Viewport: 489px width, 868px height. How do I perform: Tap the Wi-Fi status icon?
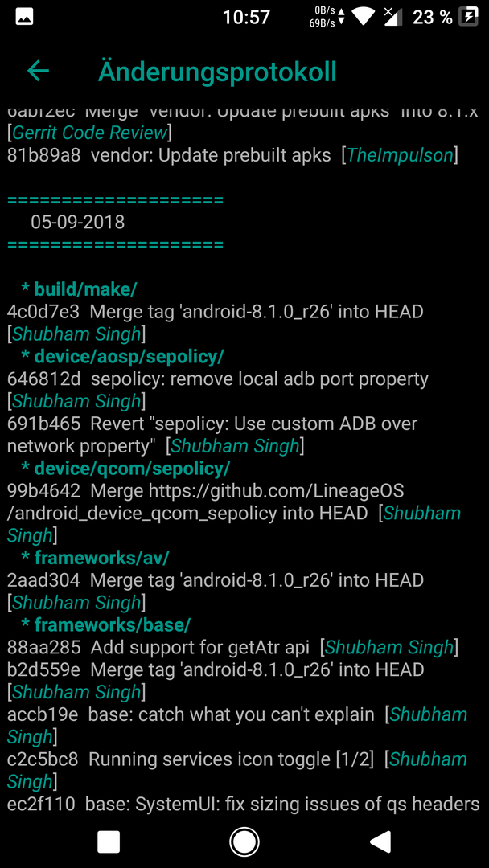(x=364, y=17)
